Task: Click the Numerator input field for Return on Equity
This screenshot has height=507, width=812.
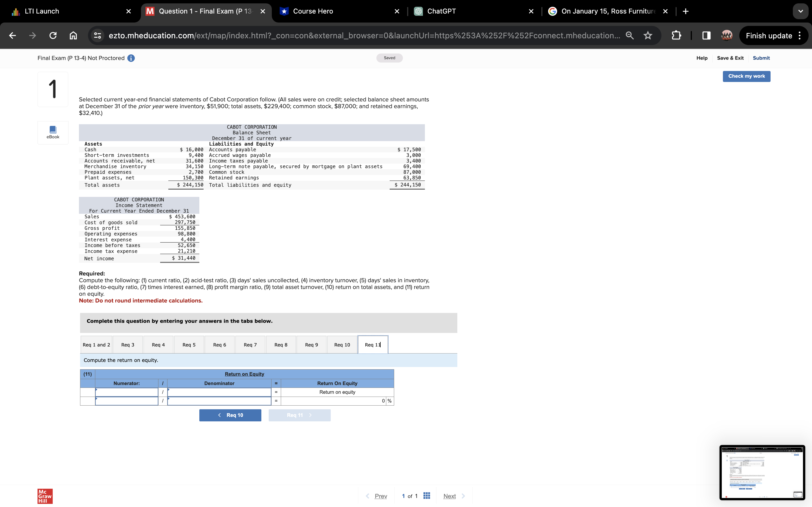Action: 127,392
